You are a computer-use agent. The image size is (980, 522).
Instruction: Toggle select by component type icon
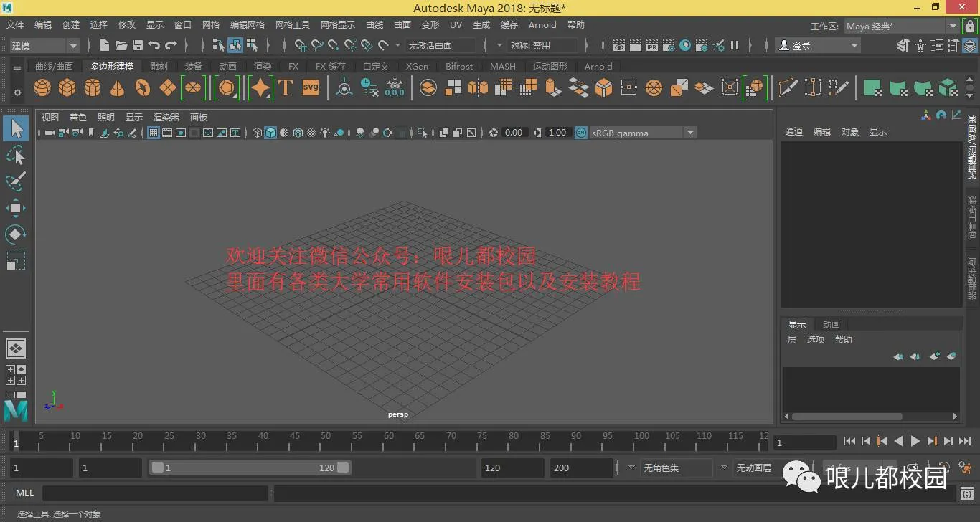pos(252,45)
